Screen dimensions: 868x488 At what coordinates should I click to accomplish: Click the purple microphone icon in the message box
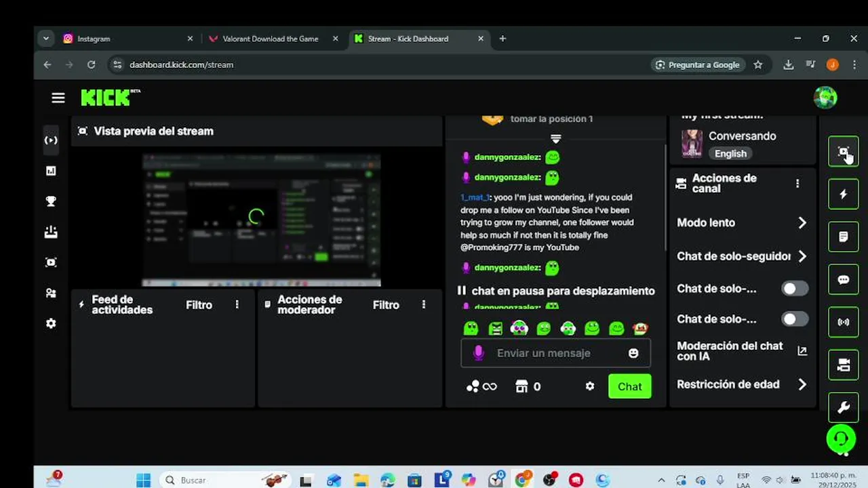pyautogui.click(x=478, y=352)
